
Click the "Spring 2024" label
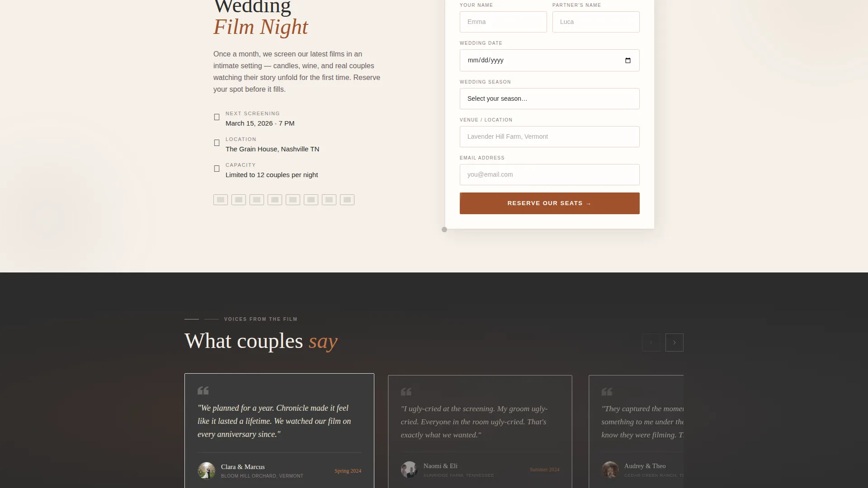(x=348, y=471)
